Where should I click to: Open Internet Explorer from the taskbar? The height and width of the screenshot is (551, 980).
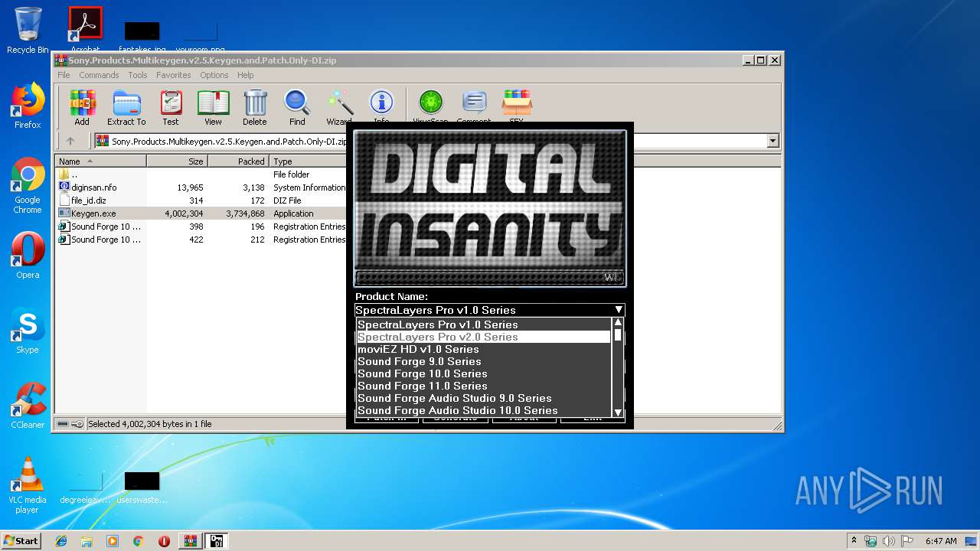(61, 541)
